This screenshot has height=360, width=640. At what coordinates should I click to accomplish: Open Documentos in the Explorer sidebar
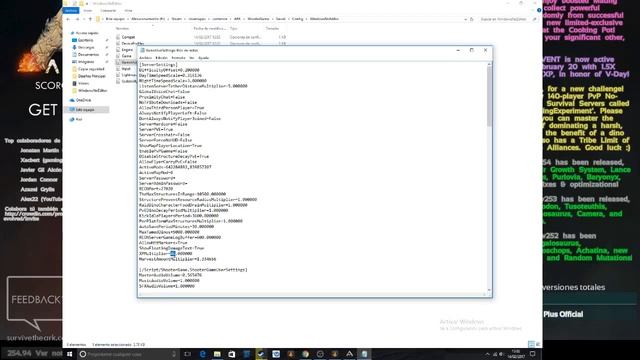pos(88,55)
